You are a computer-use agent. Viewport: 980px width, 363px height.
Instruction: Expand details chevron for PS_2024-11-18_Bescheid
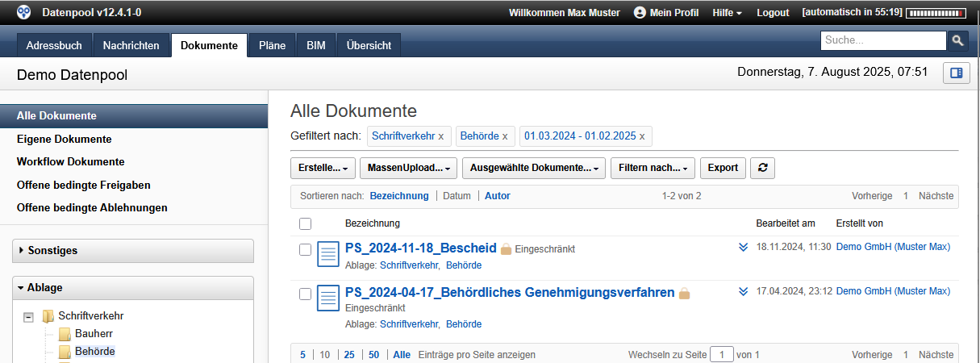coord(744,247)
